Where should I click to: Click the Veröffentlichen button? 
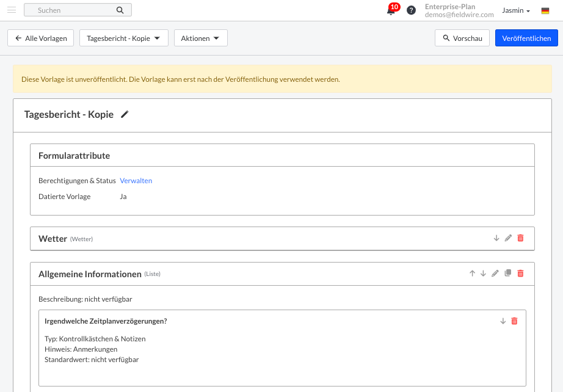526,38
